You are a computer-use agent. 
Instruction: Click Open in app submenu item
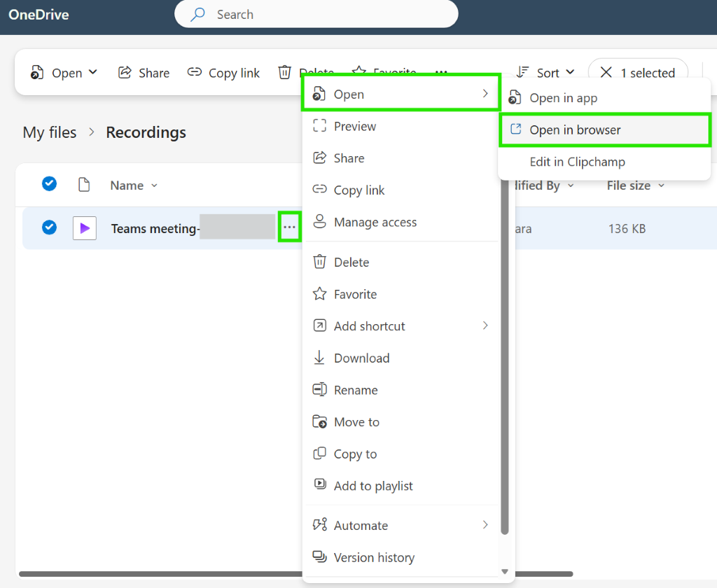pos(604,98)
